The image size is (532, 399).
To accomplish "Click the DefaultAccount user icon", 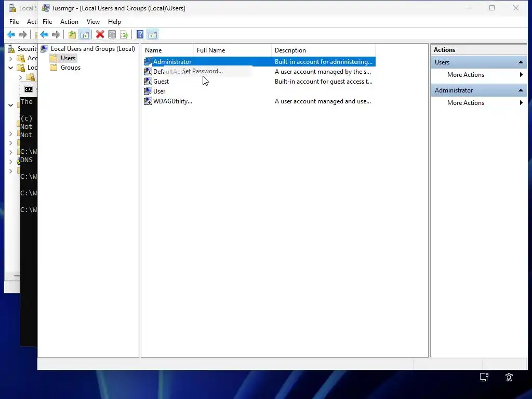I will [148, 71].
